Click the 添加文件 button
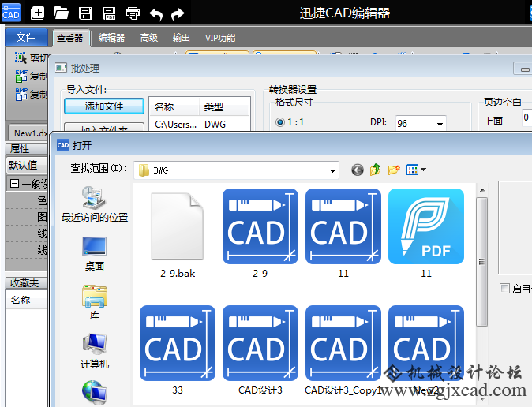The width and height of the screenshot is (532, 407). (104, 106)
